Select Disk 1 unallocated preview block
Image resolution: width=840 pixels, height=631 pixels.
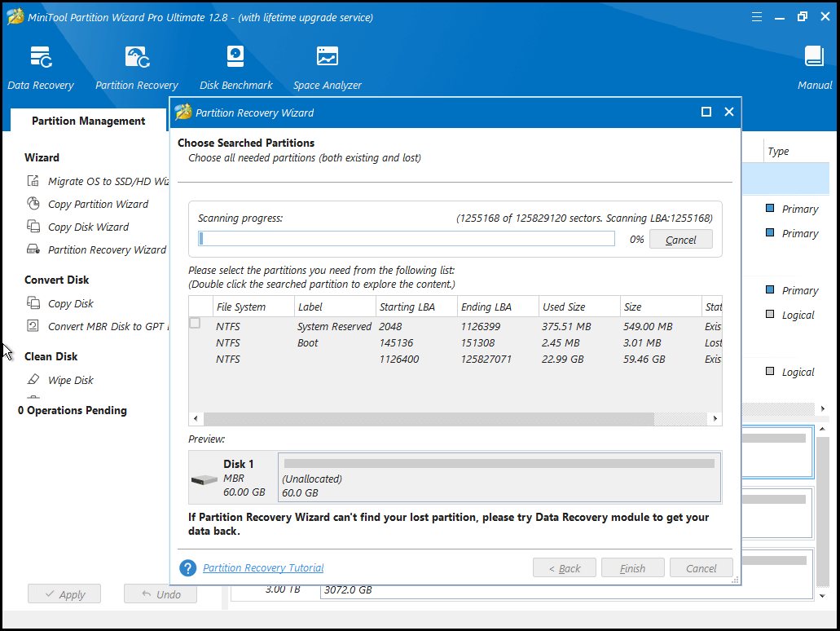click(499, 477)
